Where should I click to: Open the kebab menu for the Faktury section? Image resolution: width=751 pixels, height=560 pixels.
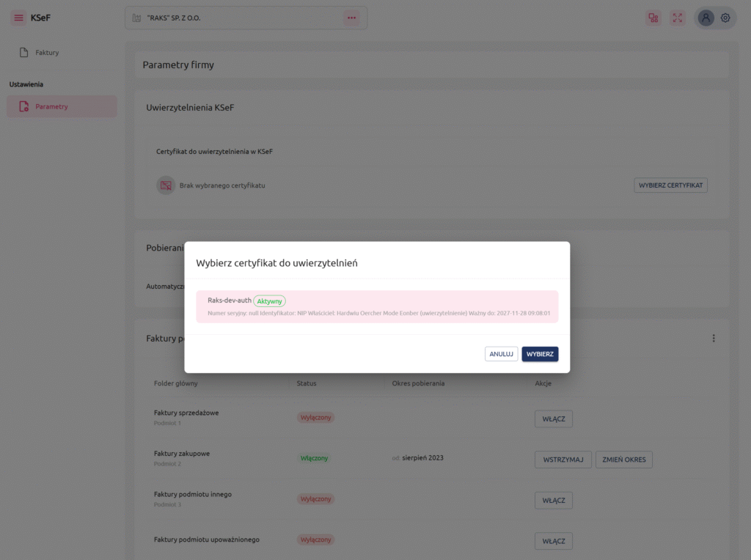714,339
